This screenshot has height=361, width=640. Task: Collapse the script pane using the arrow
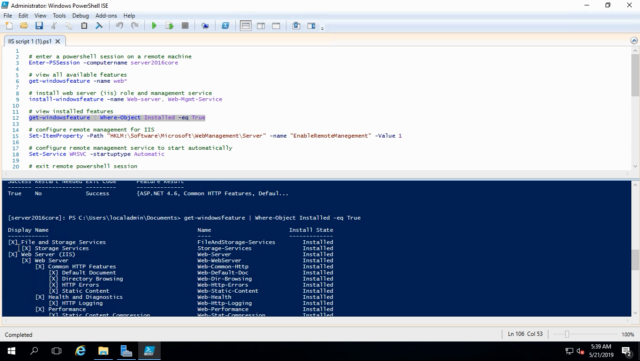point(634,40)
